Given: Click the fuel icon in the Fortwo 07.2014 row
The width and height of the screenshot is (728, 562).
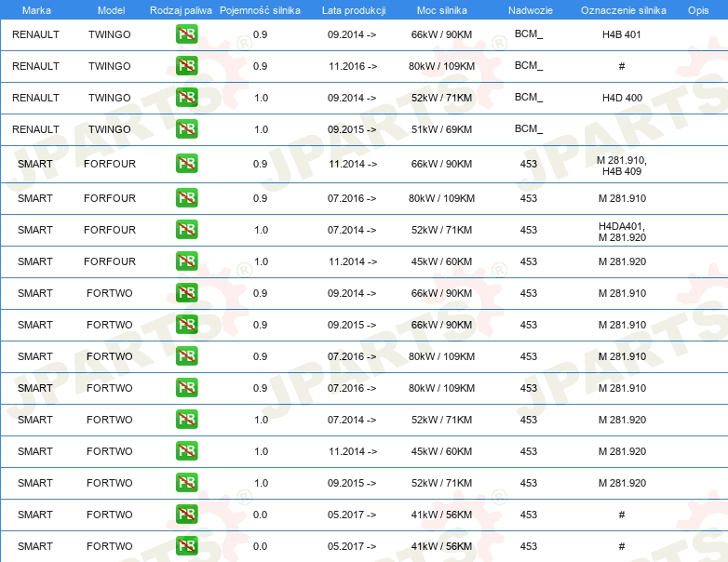Looking at the screenshot, I should (x=186, y=420).
